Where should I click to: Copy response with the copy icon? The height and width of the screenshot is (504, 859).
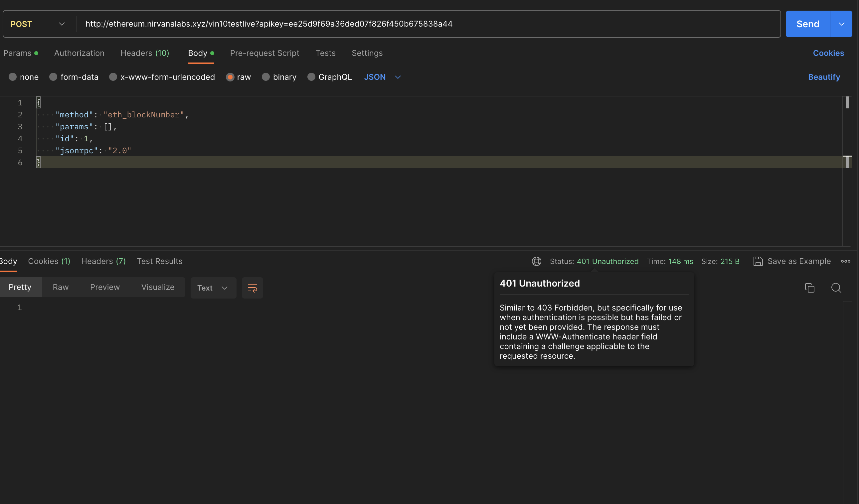(x=809, y=288)
